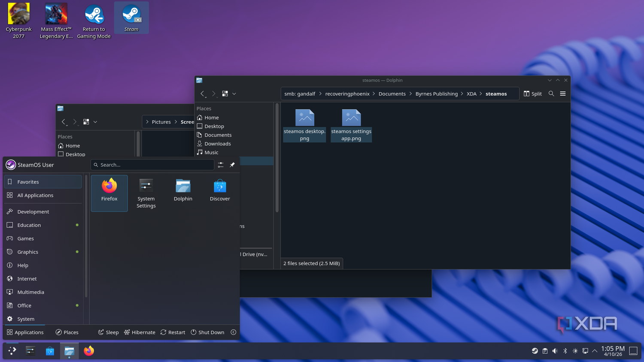Open Education category
The image size is (644, 362).
43,225
